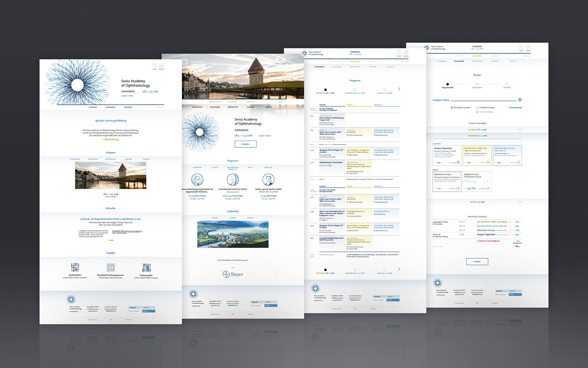Viewport: 588px width, 368px height.
Task: Click 'Person hinzufügen' plus option
Action: 477,112
